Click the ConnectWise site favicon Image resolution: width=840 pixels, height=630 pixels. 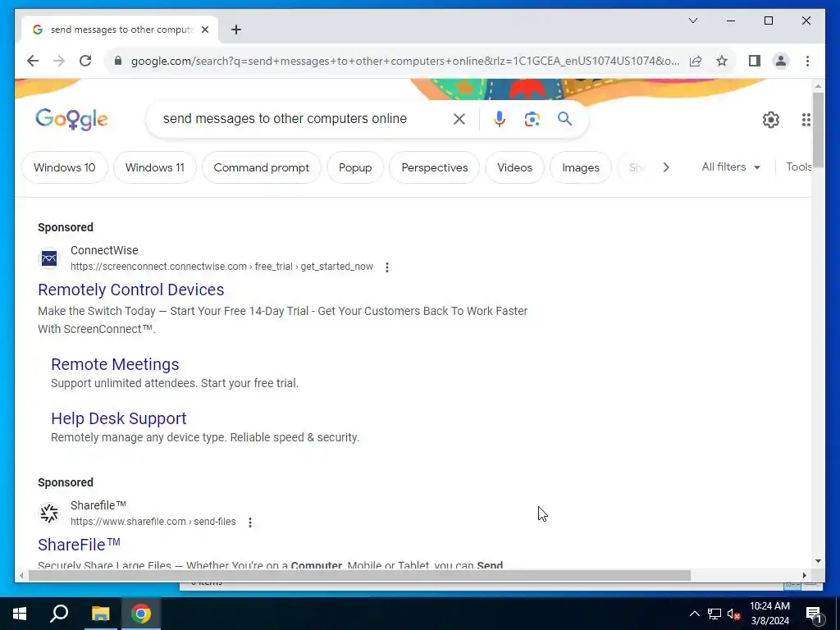[x=49, y=258]
